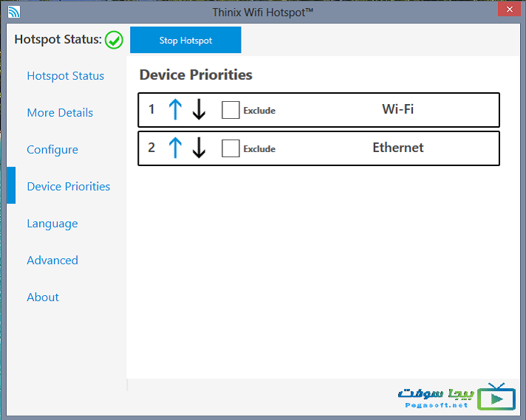
Task: Click priority number 1
Action: coord(151,109)
